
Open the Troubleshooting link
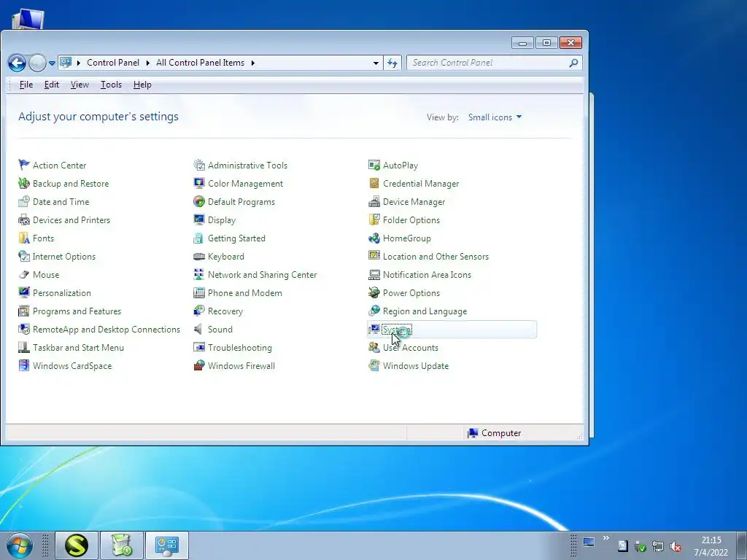(x=239, y=348)
